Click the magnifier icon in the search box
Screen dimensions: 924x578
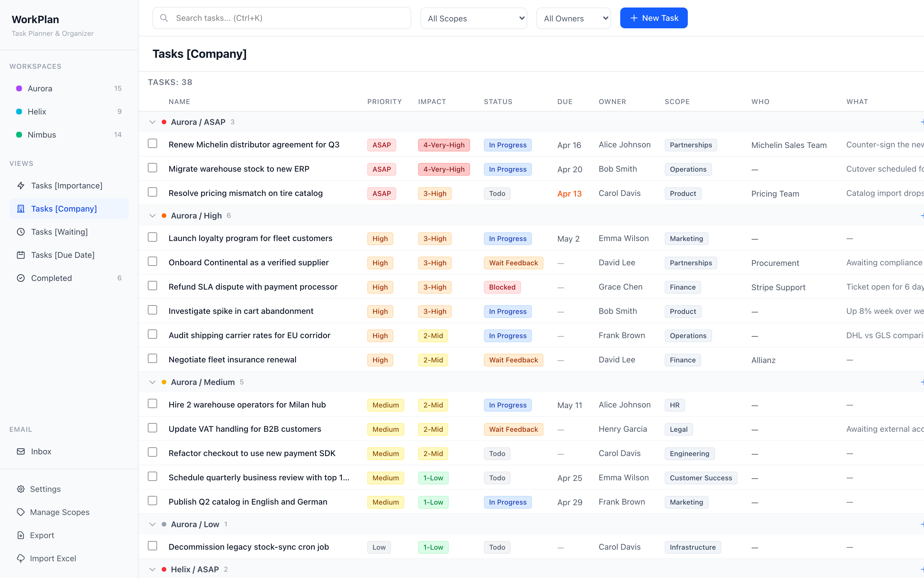[164, 18]
